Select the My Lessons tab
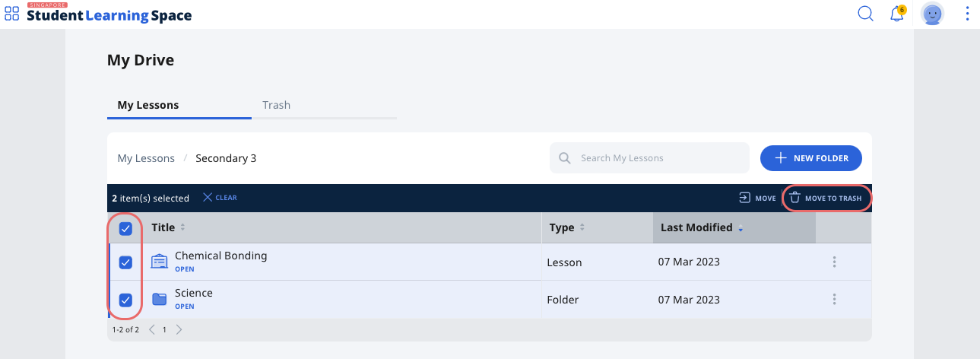The height and width of the screenshot is (359, 980). (148, 105)
